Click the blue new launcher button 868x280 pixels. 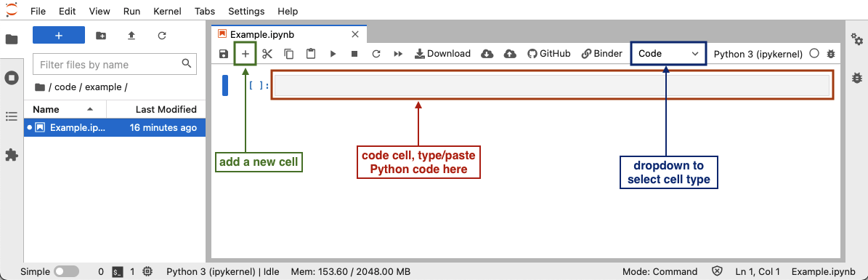(x=59, y=35)
